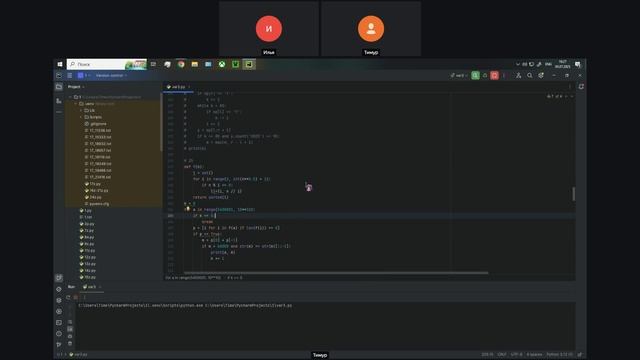Open the project switcher dropdown in title bar

(x=84, y=76)
